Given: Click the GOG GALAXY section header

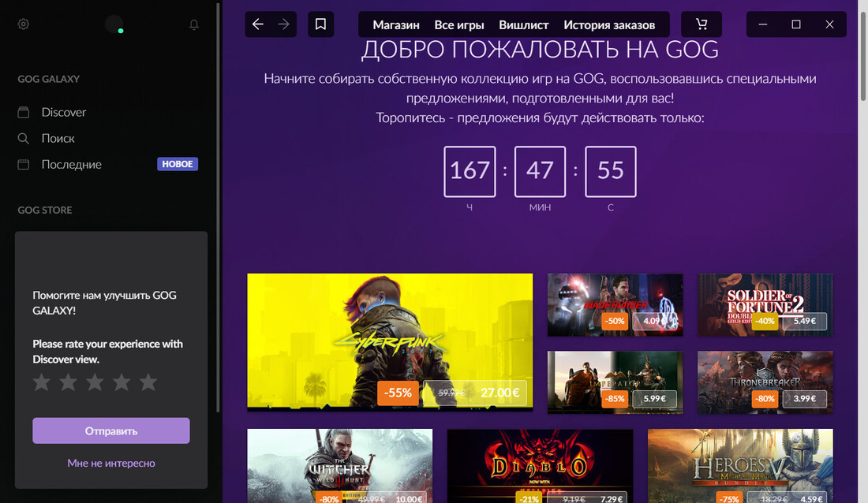Looking at the screenshot, I should pos(49,79).
